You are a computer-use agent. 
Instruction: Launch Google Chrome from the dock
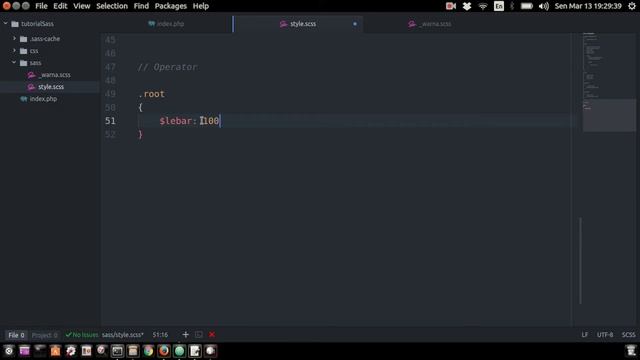(148, 351)
